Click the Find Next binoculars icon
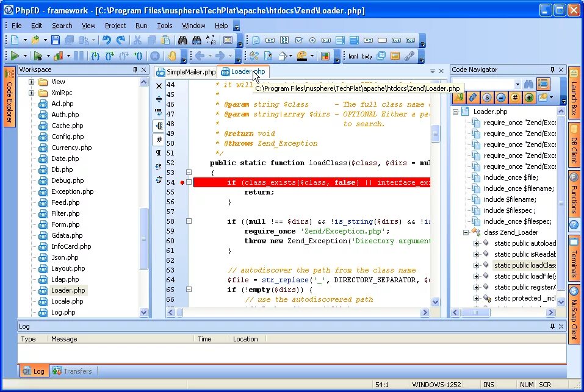This screenshot has height=392, width=584. pyautogui.click(x=196, y=40)
